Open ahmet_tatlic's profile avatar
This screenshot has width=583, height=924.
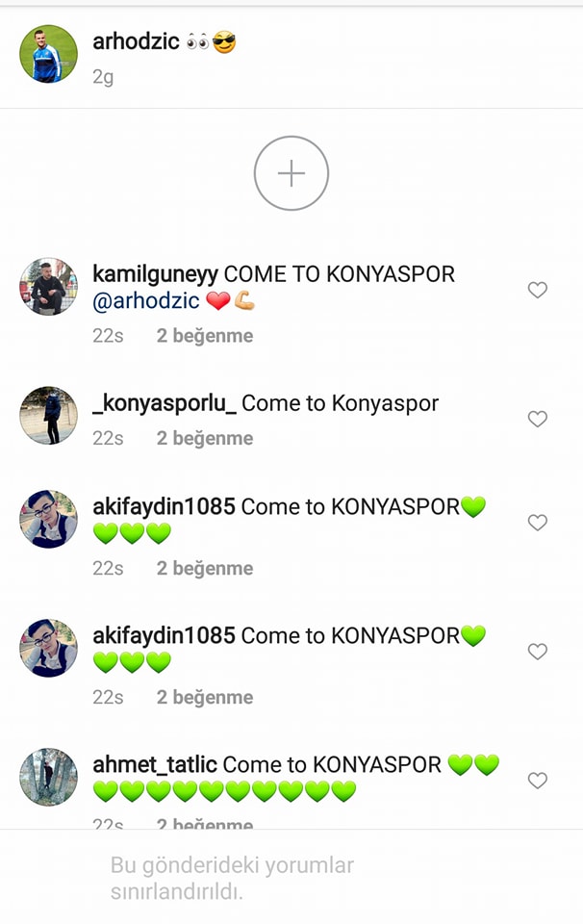[x=48, y=777]
